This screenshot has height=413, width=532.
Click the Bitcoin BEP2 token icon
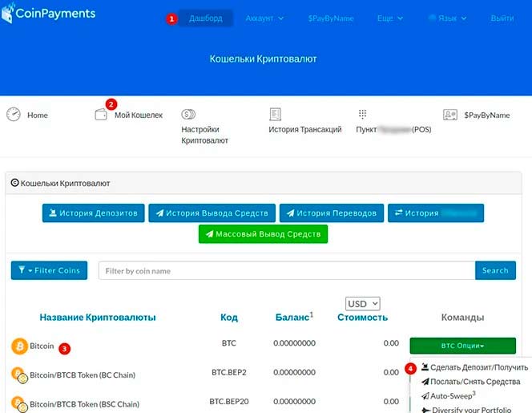tap(18, 375)
